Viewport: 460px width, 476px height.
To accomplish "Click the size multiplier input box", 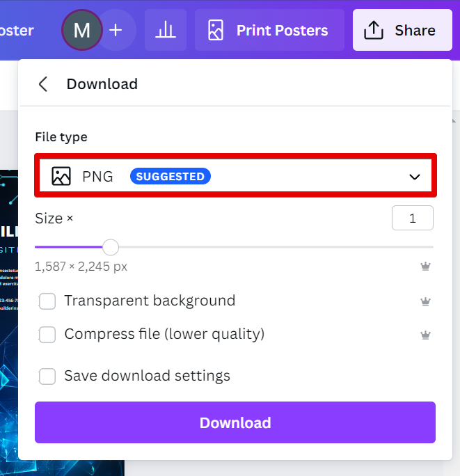I will (x=412, y=219).
